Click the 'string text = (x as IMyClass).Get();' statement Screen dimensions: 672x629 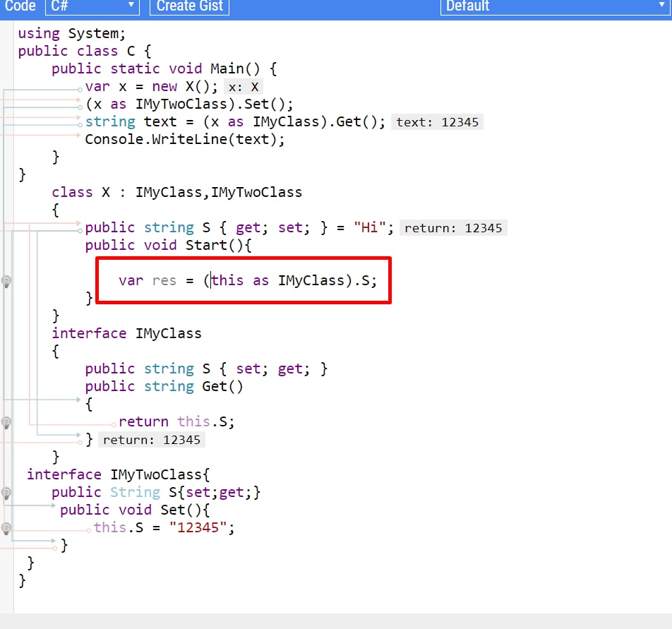coord(235,121)
